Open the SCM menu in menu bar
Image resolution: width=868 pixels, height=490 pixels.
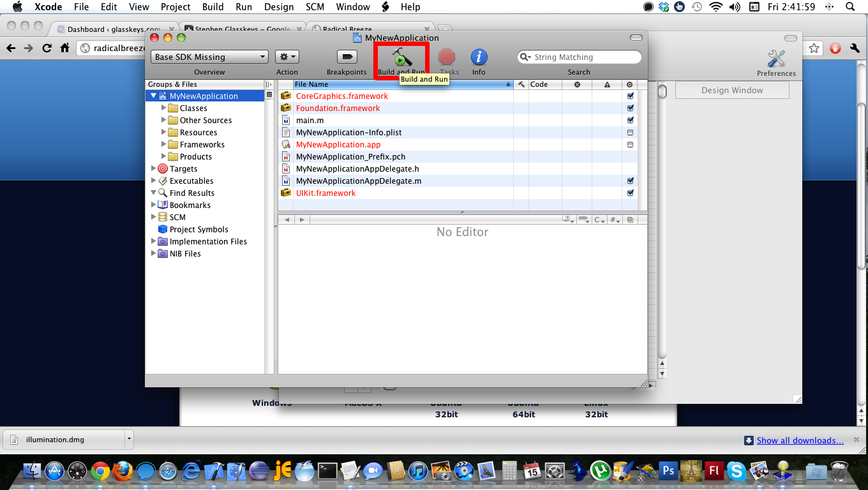(315, 7)
